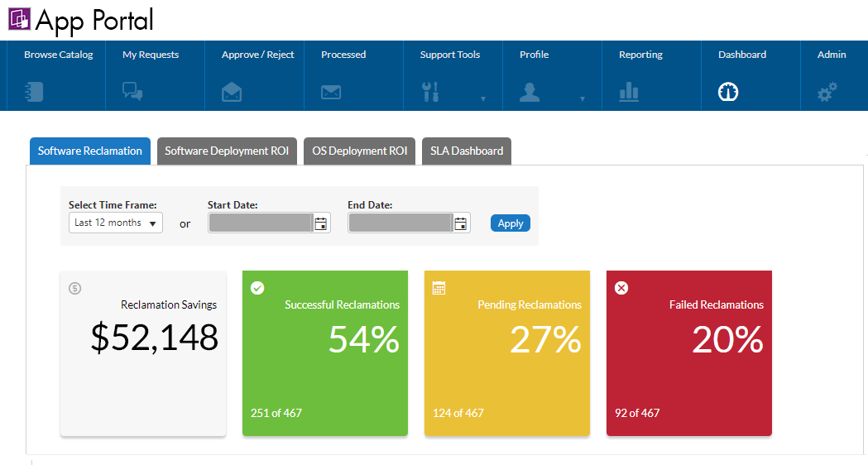Open the Reporting bar chart icon
Viewport: 868px width, 465px height.
tap(629, 92)
